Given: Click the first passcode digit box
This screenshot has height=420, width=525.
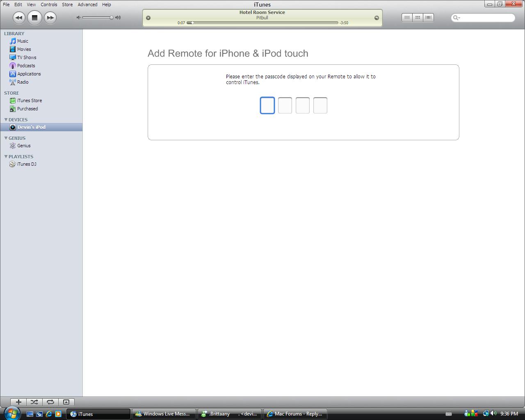Looking at the screenshot, I should tap(267, 105).
